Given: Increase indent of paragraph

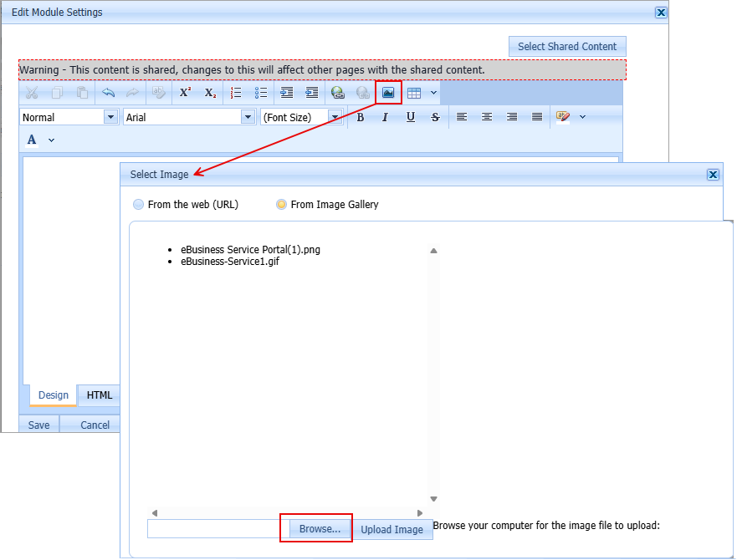Looking at the screenshot, I should [287, 93].
